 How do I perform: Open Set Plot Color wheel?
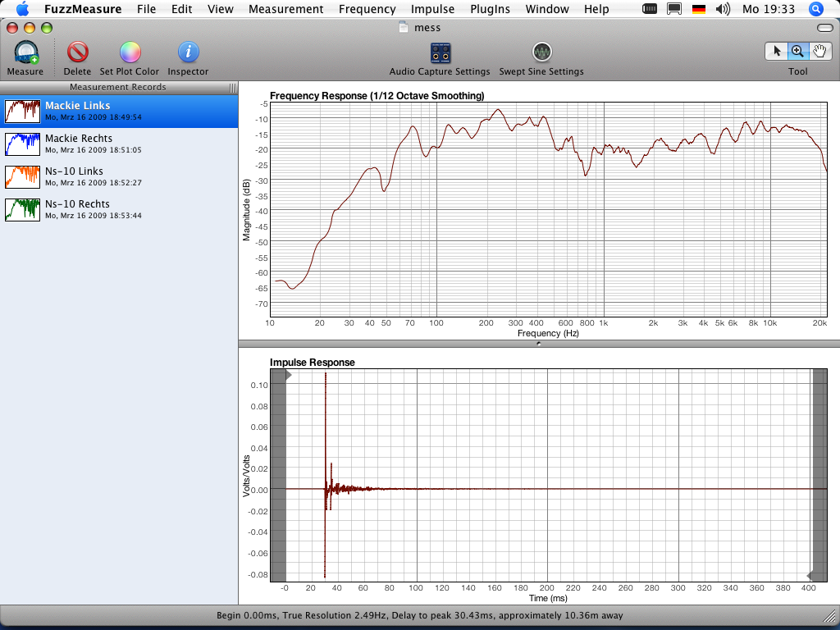pyautogui.click(x=130, y=52)
